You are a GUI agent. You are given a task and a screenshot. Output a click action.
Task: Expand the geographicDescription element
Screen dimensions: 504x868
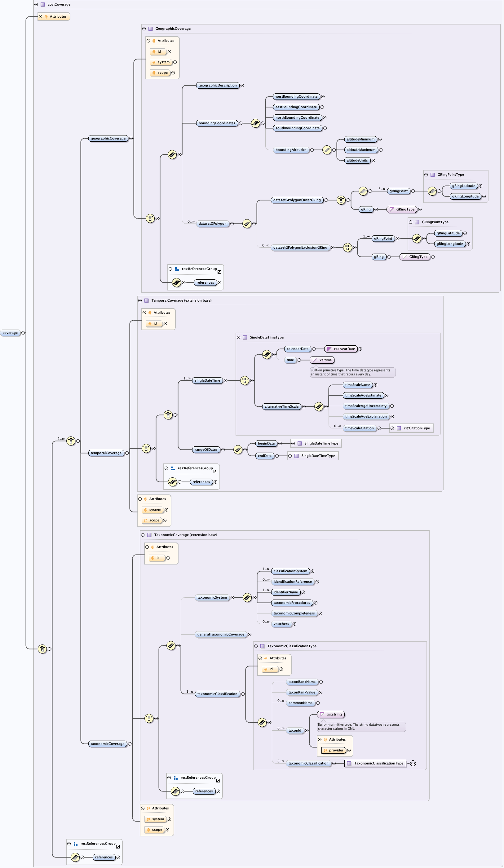tap(242, 86)
